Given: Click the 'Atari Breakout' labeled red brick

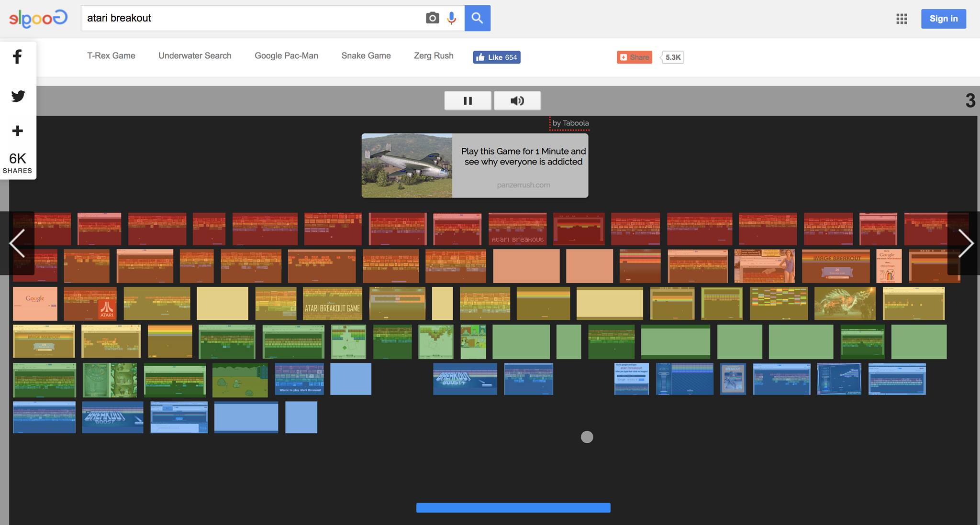Looking at the screenshot, I should click(x=517, y=229).
